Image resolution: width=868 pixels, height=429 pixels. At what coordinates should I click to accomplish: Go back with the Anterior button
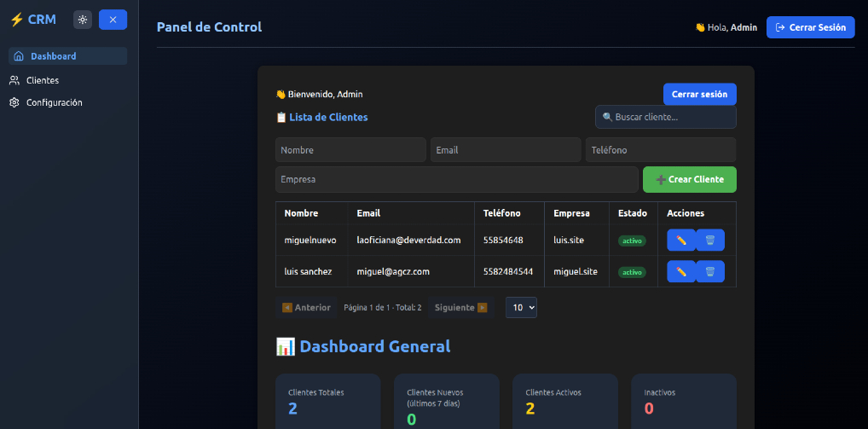tap(306, 307)
